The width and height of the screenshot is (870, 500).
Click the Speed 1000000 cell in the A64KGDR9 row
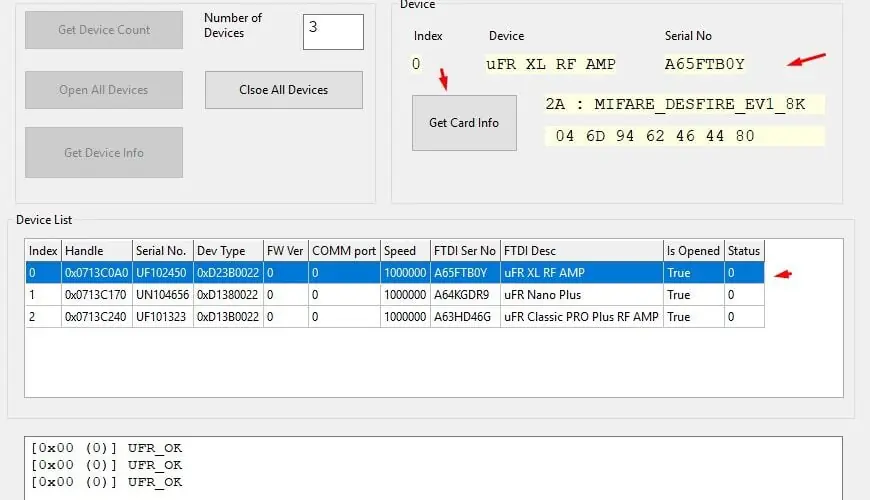point(406,295)
